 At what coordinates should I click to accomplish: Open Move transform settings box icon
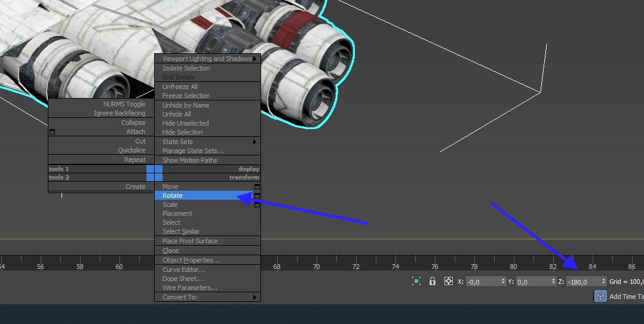tap(257, 187)
